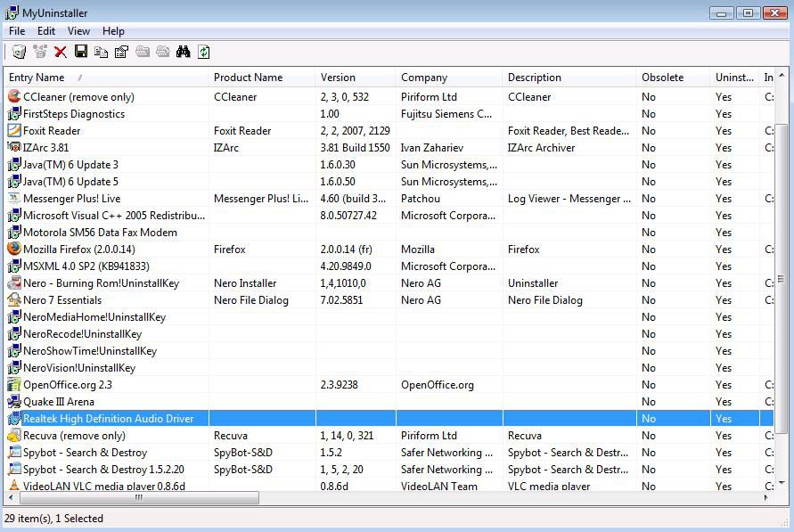Click the horizontal scrollbar right arrow
The image size is (794, 532).
[766, 497]
